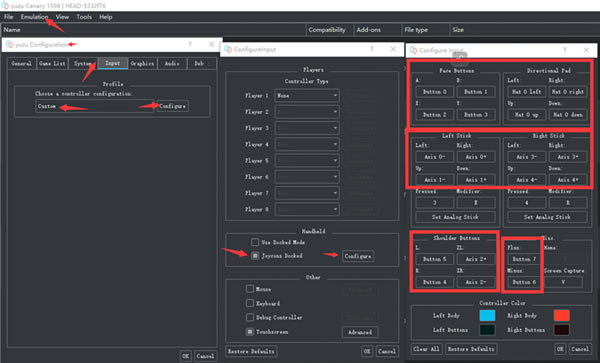The image size is (600, 363).
Task: Enable the Mouse checkbox
Action: point(250,289)
